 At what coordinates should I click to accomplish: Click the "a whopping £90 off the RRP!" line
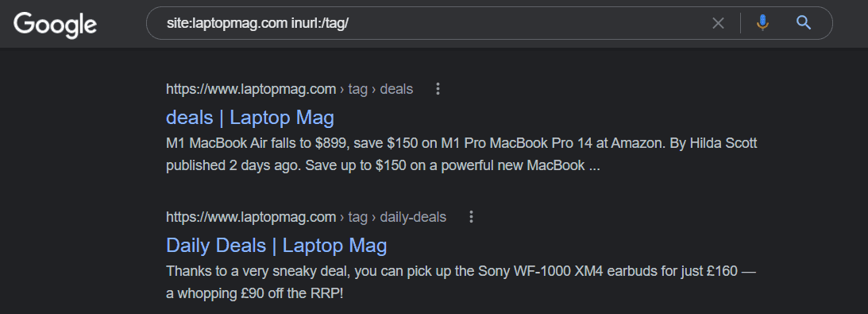point(255,293)
